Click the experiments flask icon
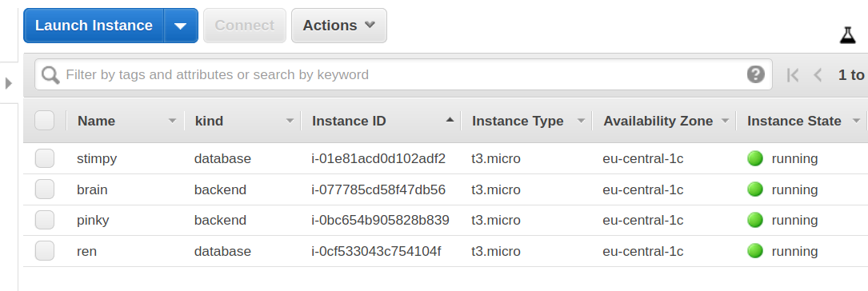 847,35
